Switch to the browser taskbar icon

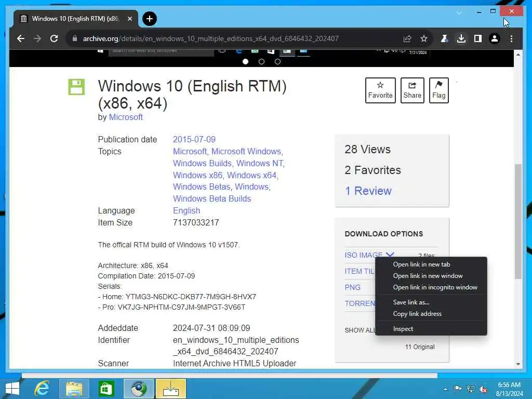pyautogui.click(x=138, y=389)
